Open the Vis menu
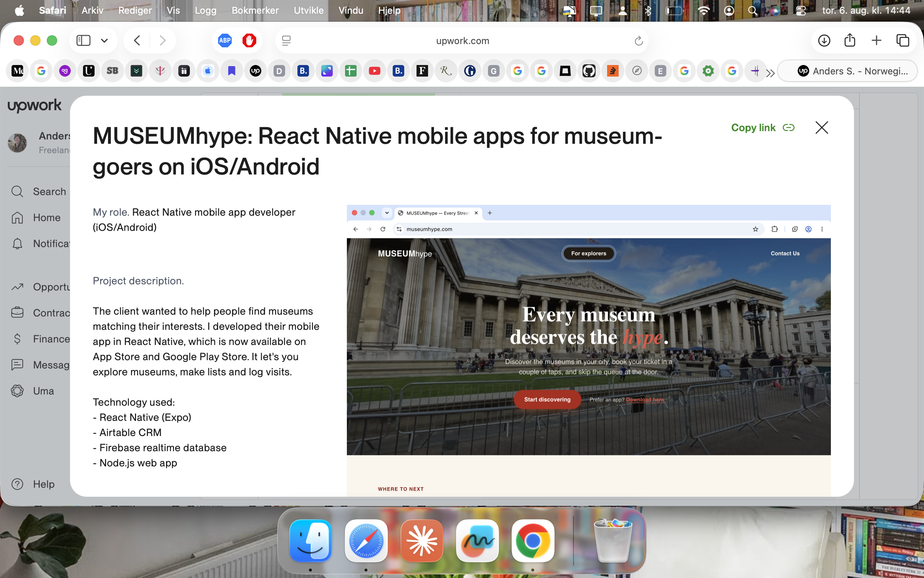 [173, 10]
